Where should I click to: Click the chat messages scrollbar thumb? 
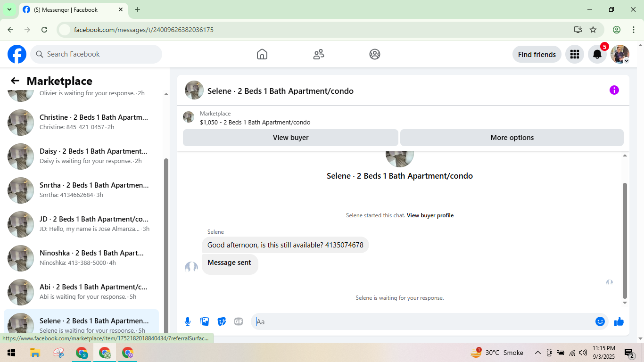click(x=625, y=240)
